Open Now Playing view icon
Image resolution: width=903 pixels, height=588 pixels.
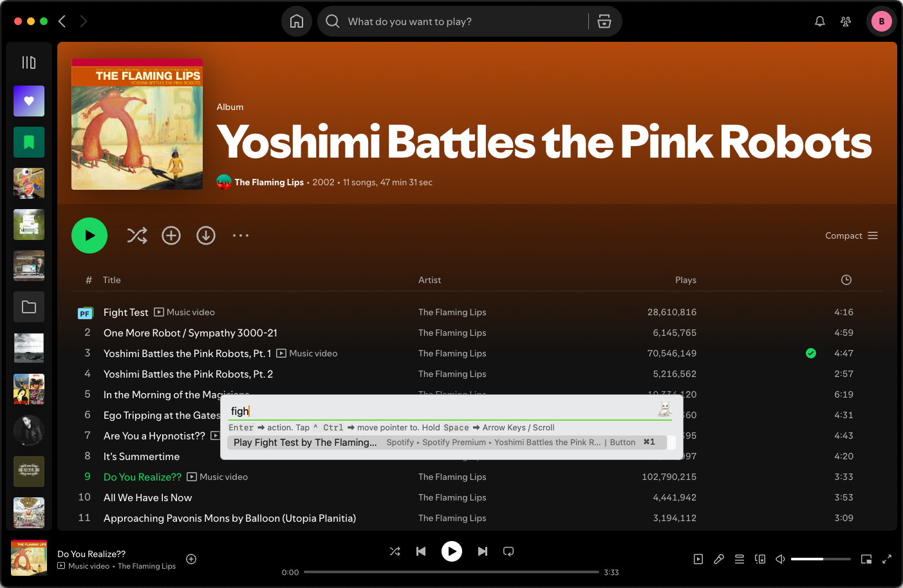pos(698,559)
